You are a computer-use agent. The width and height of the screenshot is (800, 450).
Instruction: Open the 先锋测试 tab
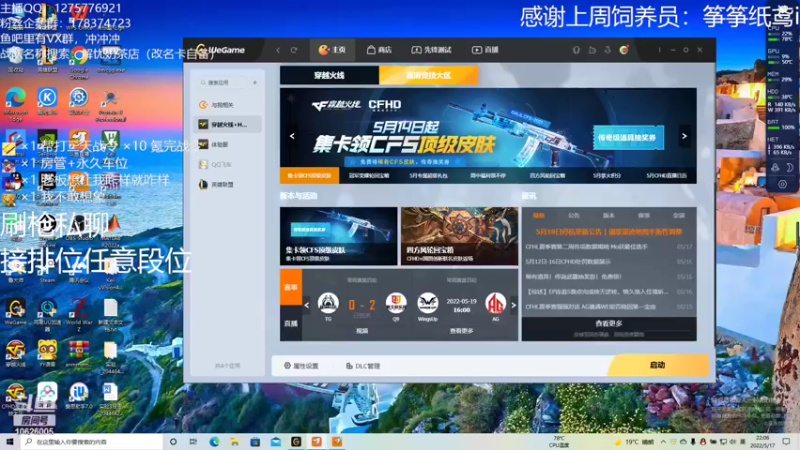(x=432, y=49)
